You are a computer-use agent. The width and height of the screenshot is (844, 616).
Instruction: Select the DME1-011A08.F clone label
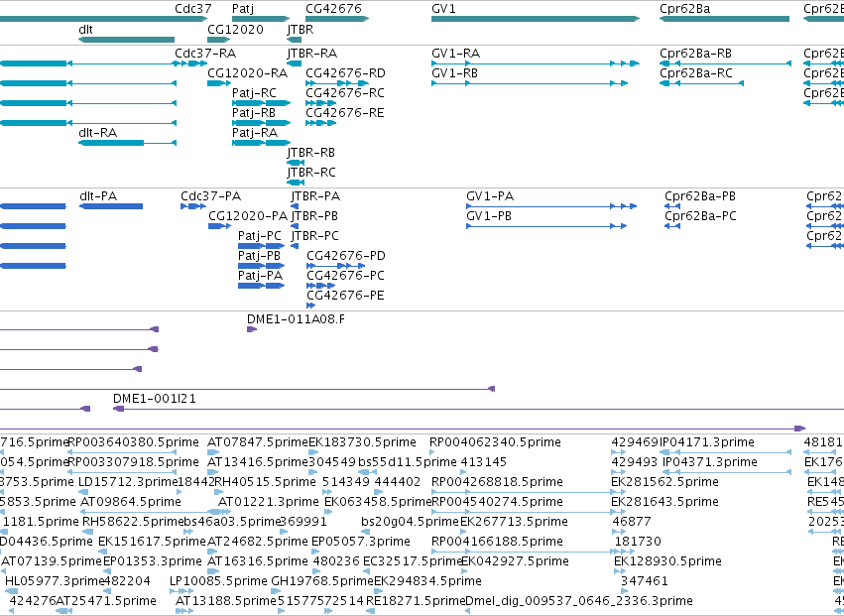pos(296,319)
